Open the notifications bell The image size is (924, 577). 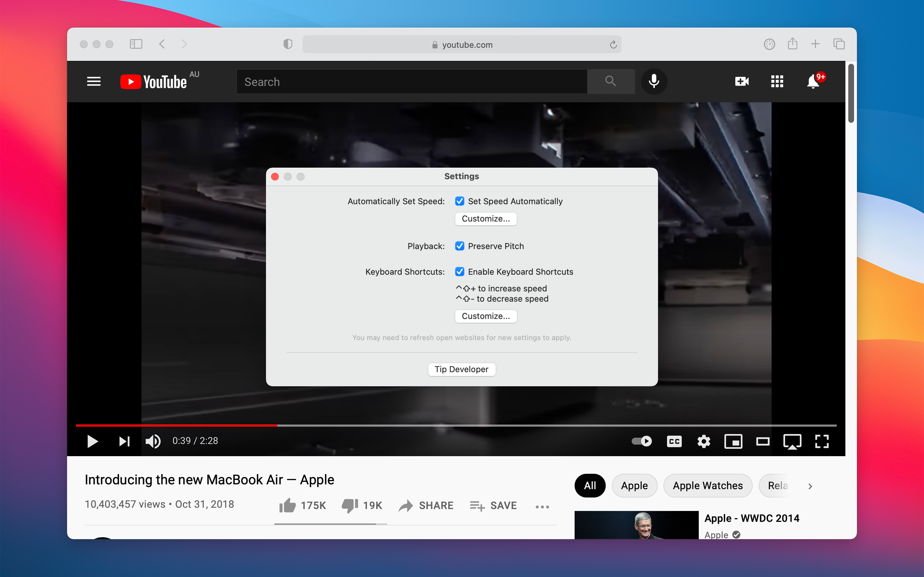point(813,82)
